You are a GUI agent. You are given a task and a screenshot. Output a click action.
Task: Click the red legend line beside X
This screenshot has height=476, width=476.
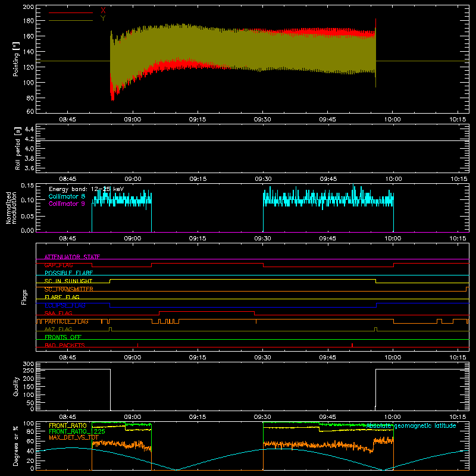click(71, 12)
